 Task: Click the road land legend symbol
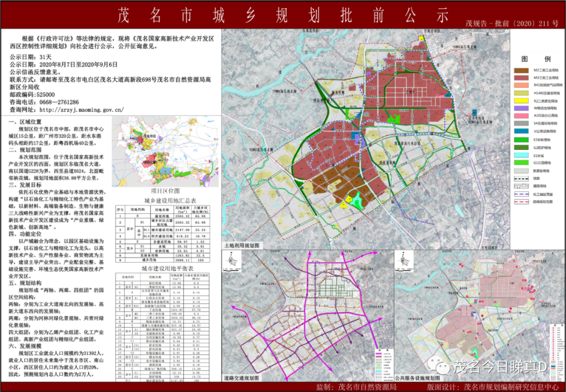coord(522,186)
